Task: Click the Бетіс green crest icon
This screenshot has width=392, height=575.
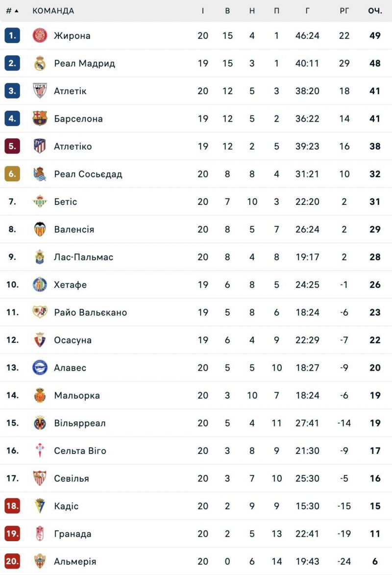Action: tap(40, 201)
